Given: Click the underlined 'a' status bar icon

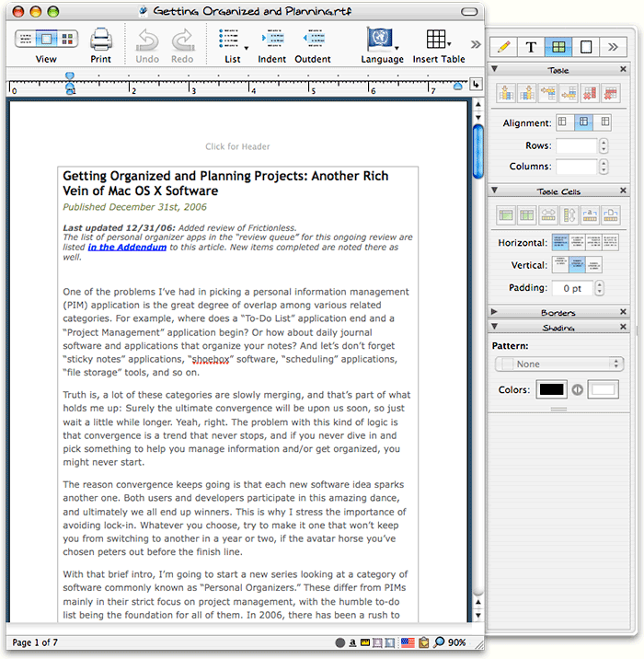Looking at the screenshot, I should click(x=352, y=642).
